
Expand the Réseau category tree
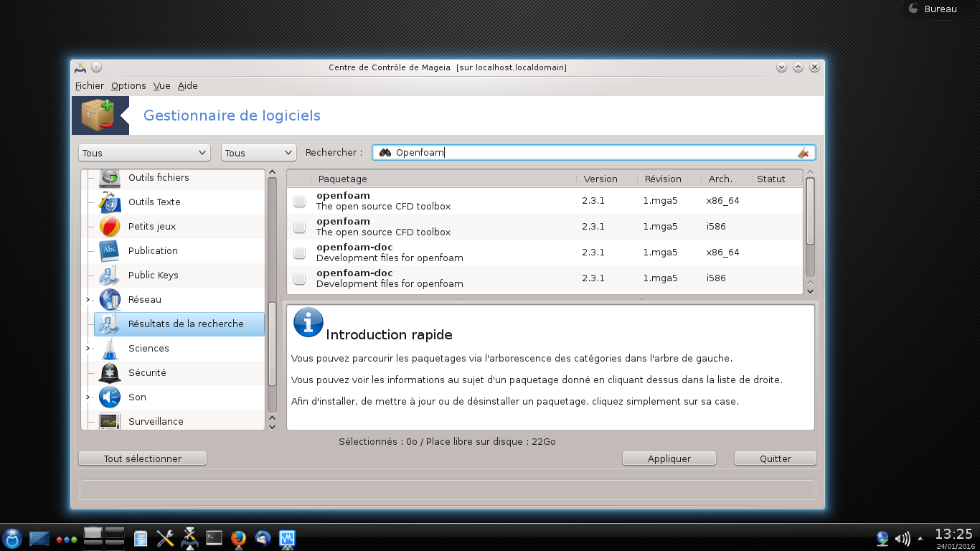coord(88,299)
